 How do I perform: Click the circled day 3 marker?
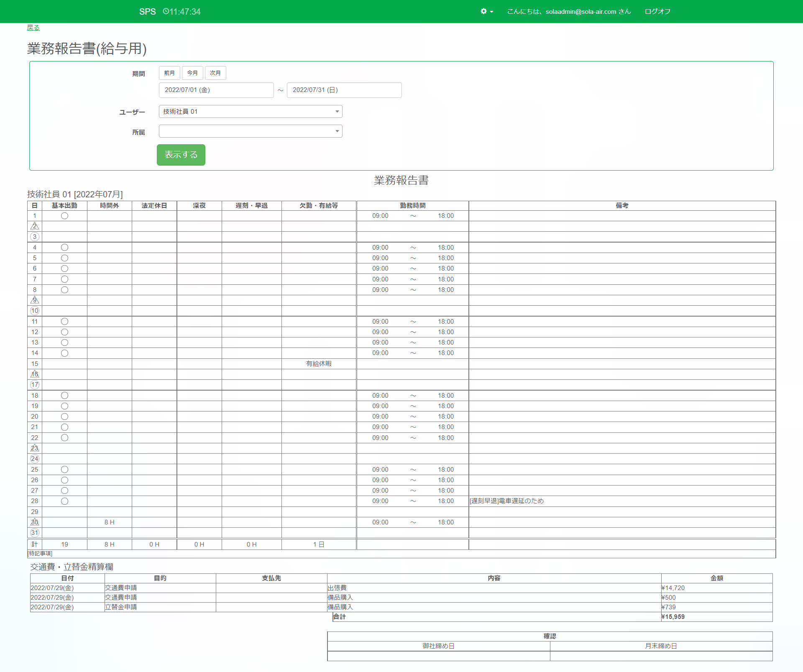(35, 237)
